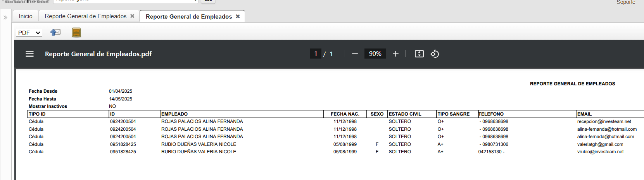Image resolution: width=644 pixels, height=180 pixels.
Task: Click the fit to page icon
Action: coord(419,54)
